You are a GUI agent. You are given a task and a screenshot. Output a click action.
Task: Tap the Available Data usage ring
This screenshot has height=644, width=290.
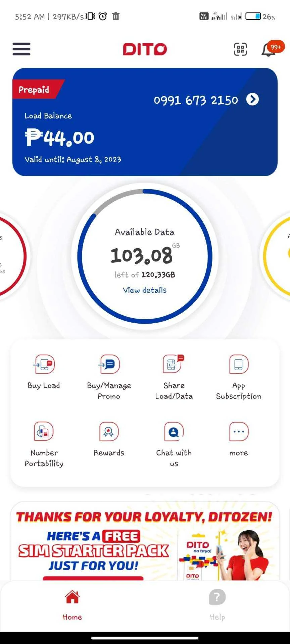click(x=145, y=256)
